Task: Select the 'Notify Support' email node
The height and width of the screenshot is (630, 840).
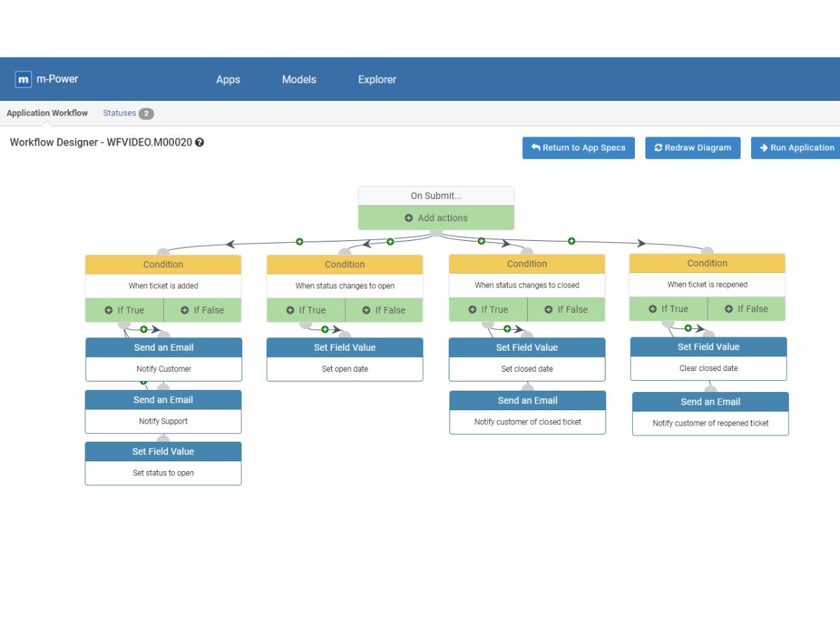Action: (163, 412)
